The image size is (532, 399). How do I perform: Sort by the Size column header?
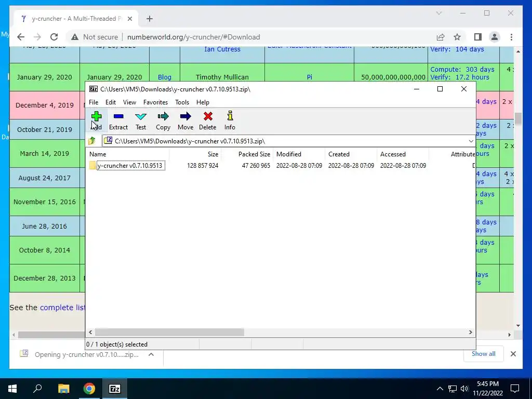tap(195, 154)
